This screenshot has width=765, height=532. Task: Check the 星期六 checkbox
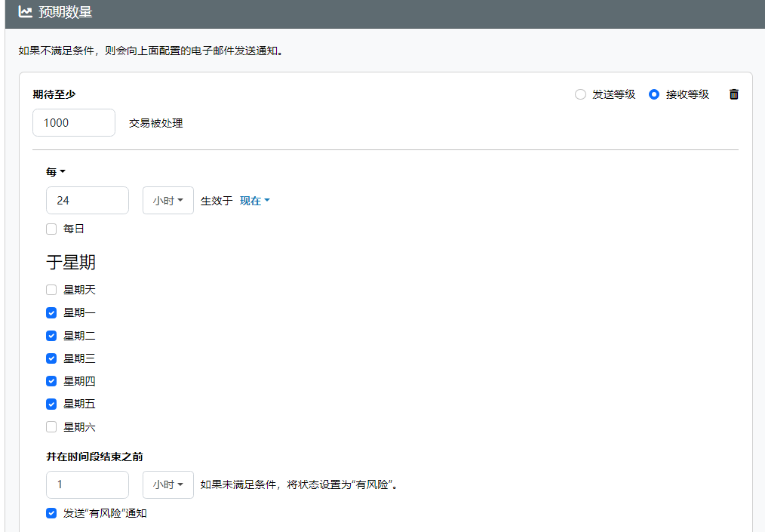coord(51,427)
